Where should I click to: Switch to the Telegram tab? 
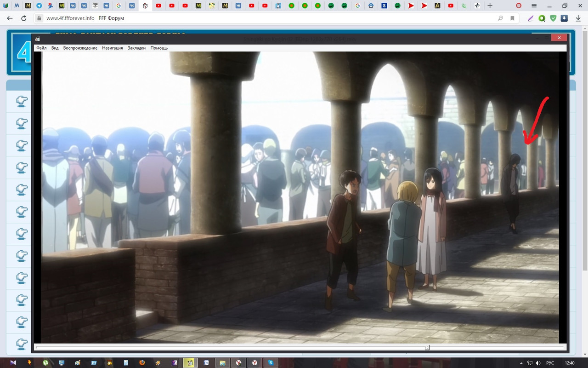39,6
